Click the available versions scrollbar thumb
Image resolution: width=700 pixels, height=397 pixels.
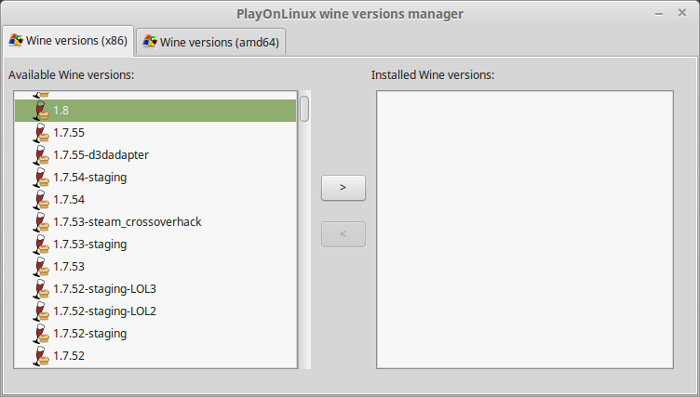click(304, 109)
